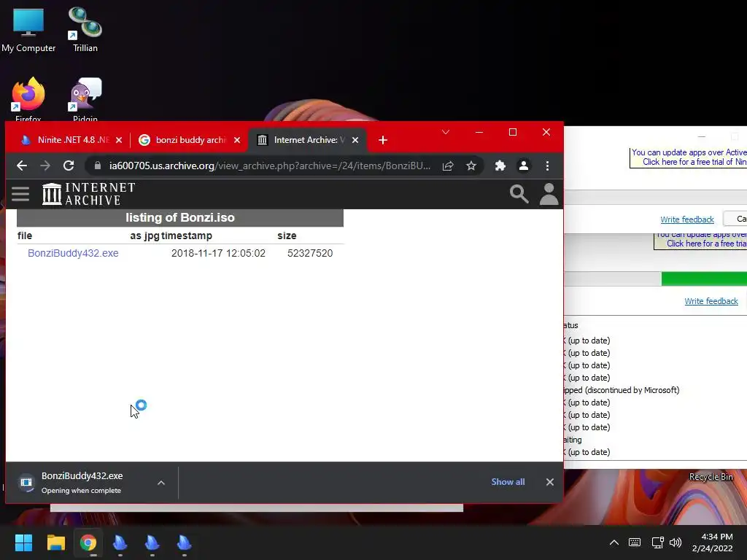Click the share page icon in address bar
Image resolution: width=747 pixels, height=560 pixels.
pyautogui.click(x=448, y=166)
